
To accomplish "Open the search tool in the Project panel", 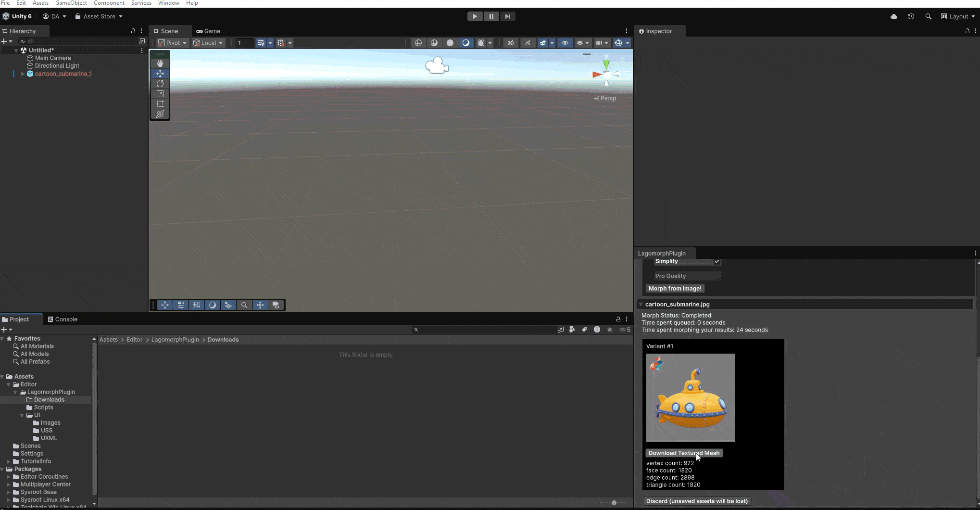I will click(x=416, y=330).
